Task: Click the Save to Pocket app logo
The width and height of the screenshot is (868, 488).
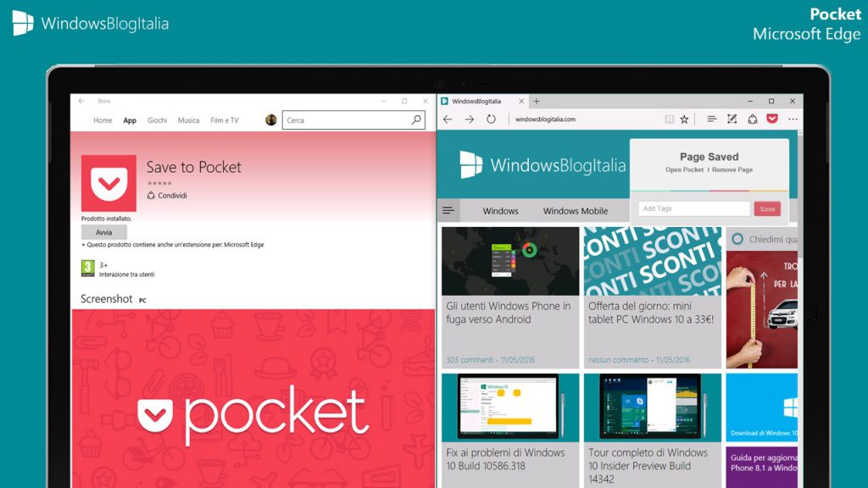Action: point(108,183)
